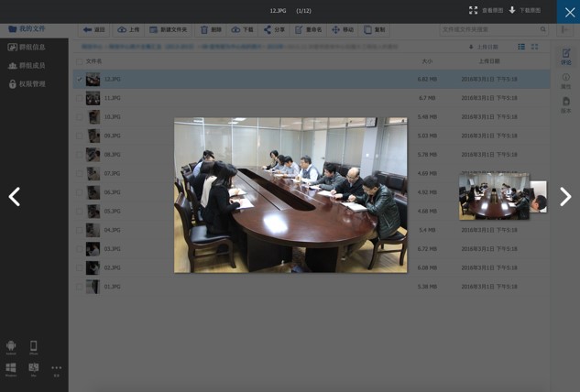580x392 pixels.
Task: Switch to grid thumbnail view layout
Action: 535,47
